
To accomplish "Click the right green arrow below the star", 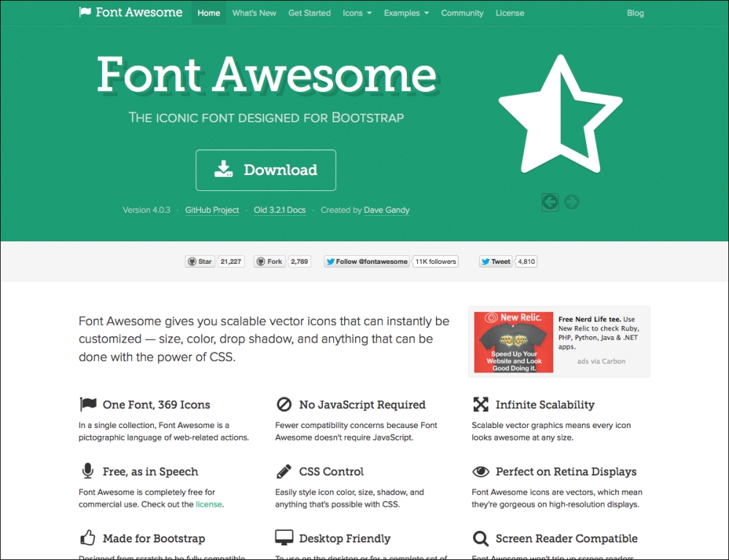I will pyautogui.click(x=572, y=202).
